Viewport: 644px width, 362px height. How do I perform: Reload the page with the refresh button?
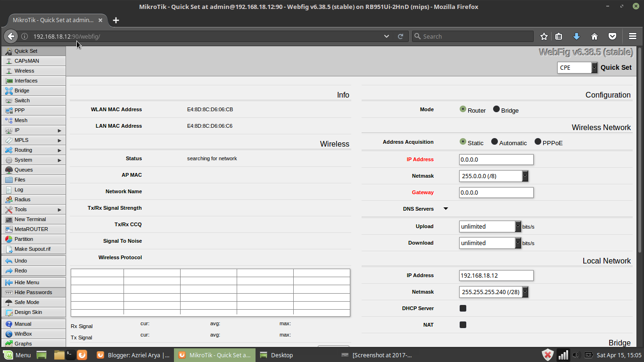click(x=400, y=36)
